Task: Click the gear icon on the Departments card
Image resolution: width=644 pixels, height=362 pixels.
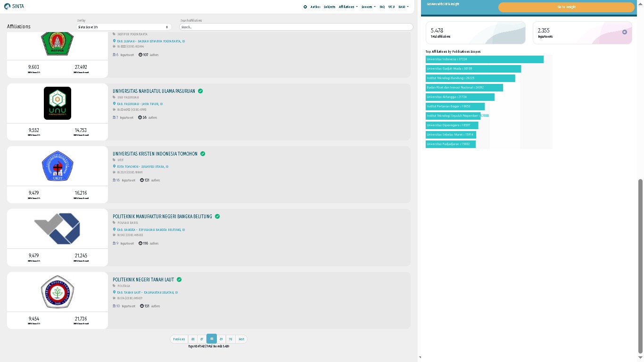Action: (x=625, y=32)
